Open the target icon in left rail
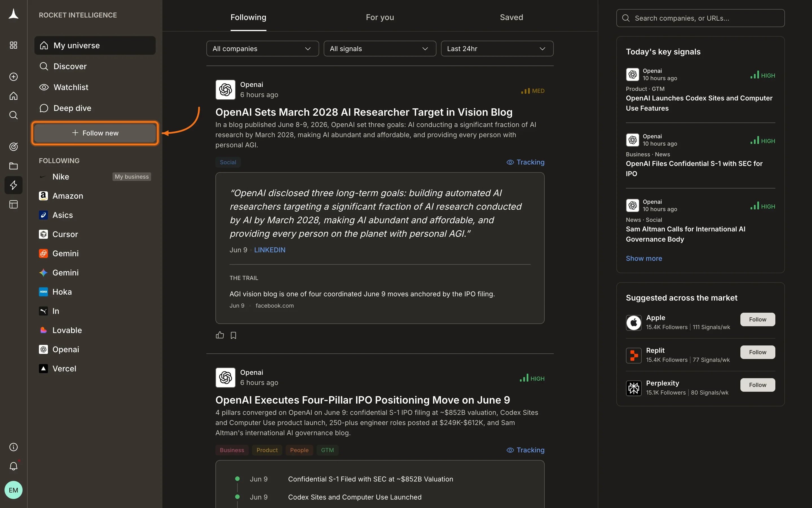The height and width of the screenshot is (508, 812). tap(14, 146)
